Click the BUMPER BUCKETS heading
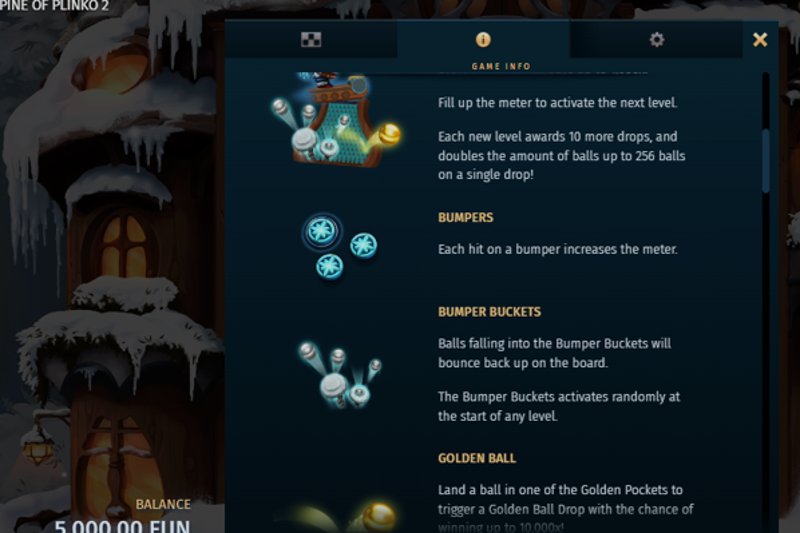 (489, 312)
